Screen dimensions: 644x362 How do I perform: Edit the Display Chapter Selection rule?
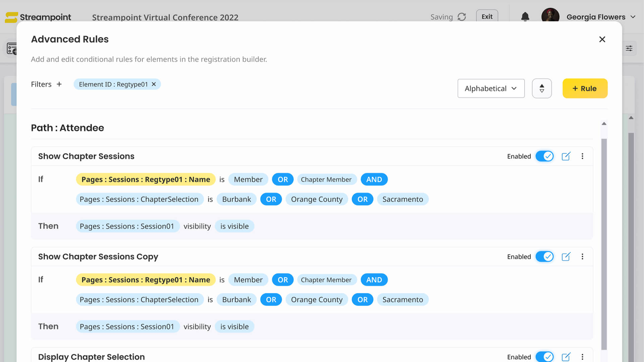[566, 357]
